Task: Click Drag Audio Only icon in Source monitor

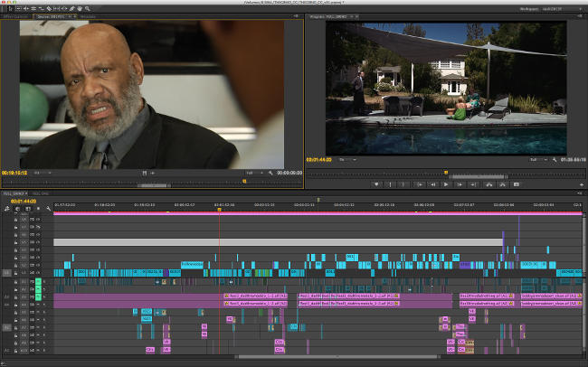Action: pos(153,173)
